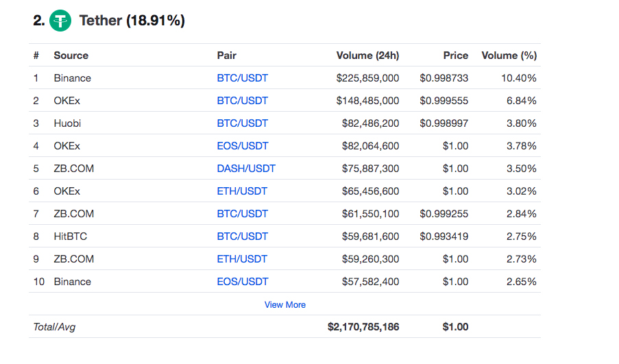619x364 pixels.
Task: Open OKEx EOS/USDT pair link
Action: (x=243, y=146)
